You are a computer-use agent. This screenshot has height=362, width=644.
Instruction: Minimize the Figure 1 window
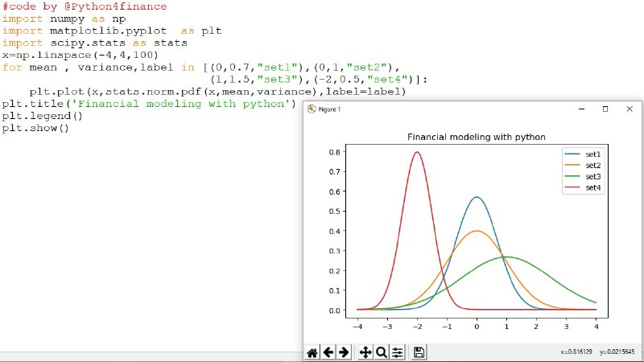(581, 109)
